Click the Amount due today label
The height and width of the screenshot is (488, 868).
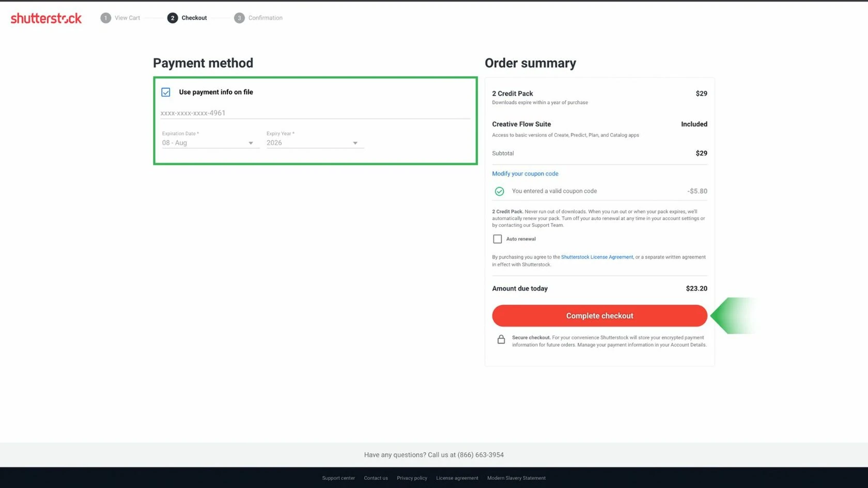point(520,289)
